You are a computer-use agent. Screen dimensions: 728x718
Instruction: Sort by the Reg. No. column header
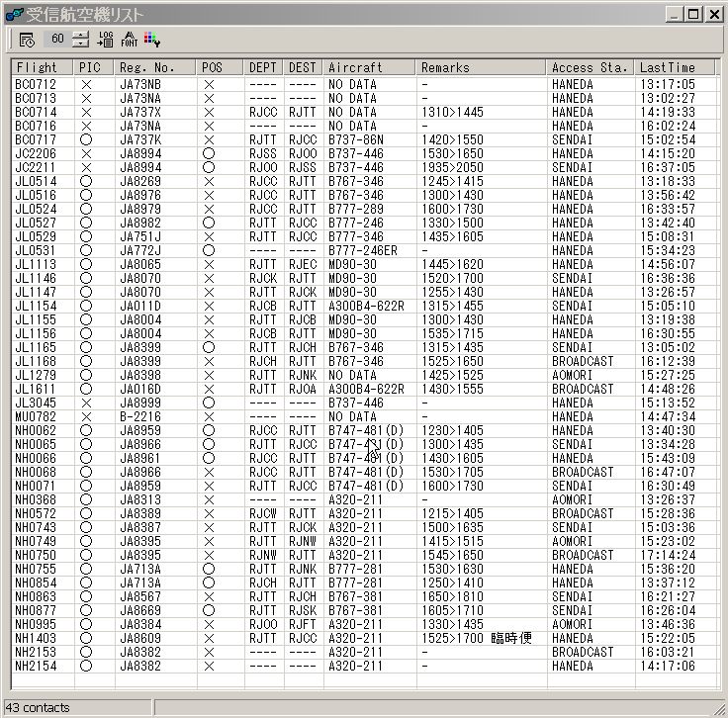(154, 67)
